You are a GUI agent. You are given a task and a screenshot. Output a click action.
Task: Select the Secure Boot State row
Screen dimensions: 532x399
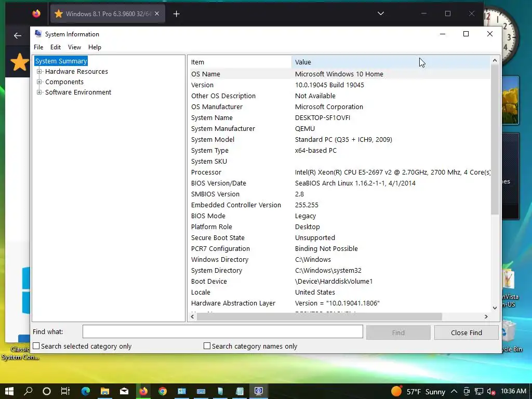(339, 238)
